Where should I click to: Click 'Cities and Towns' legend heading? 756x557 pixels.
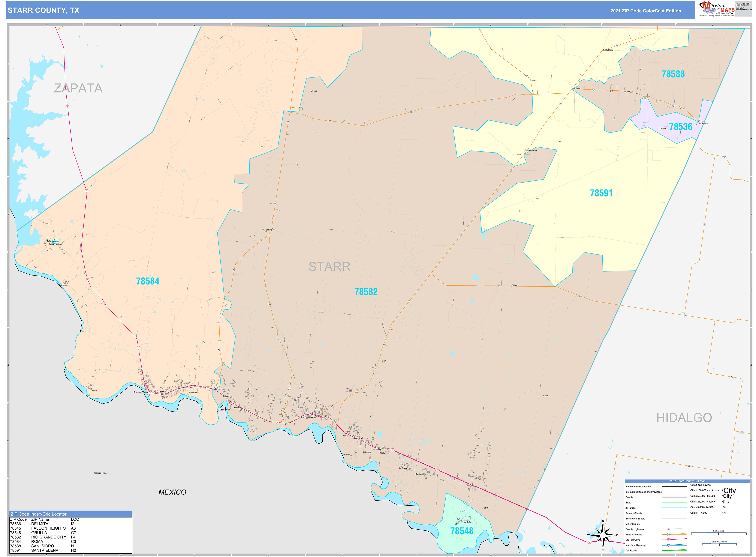click(x=700, y=485)
